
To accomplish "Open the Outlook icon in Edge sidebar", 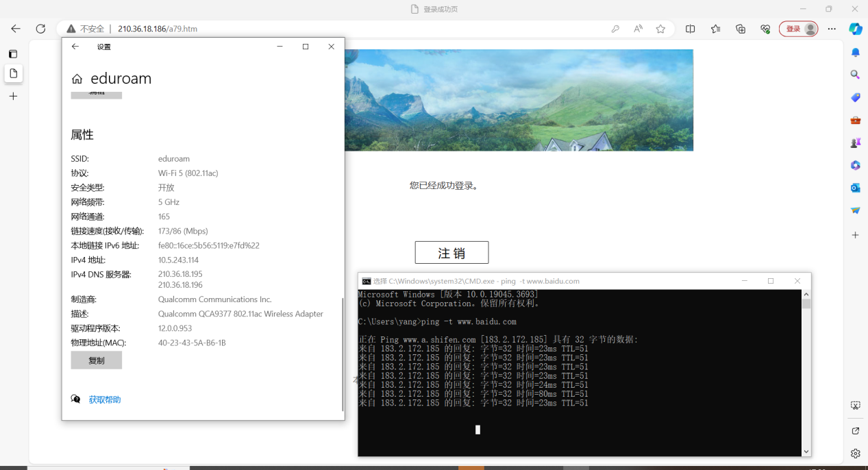I will 855,188.
